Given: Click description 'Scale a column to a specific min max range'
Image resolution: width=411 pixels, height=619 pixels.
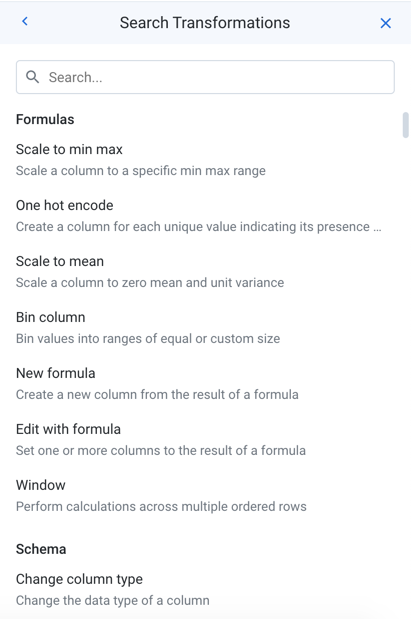Looking at the screenshot, I should point(141,171).
